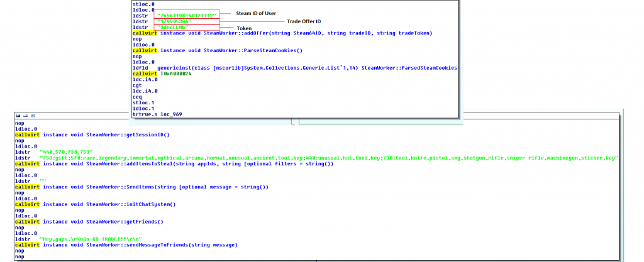The width and height of the screenshot is (644, 262).
Task: Select the trade offer ID string "179905384"
Action: click(x=174, y=21)
